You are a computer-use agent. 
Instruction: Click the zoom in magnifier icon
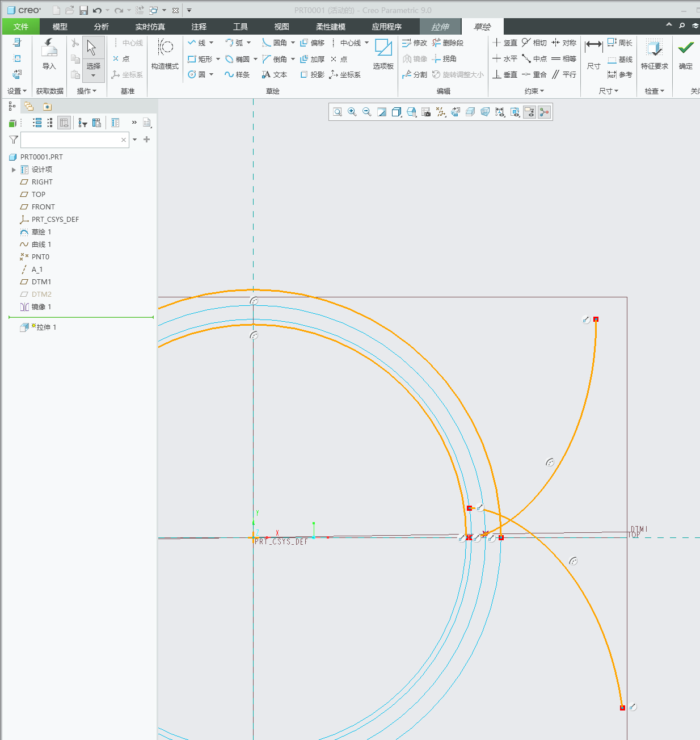click(x=352, y=112)
